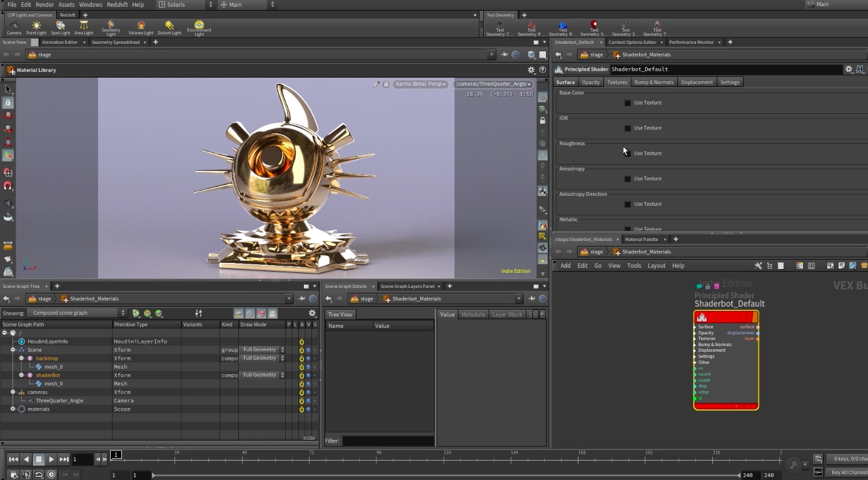The width and height of the screenshot is (868, 480).
Task: Click the Key All Channels button
Action: [x=847, y=472]
